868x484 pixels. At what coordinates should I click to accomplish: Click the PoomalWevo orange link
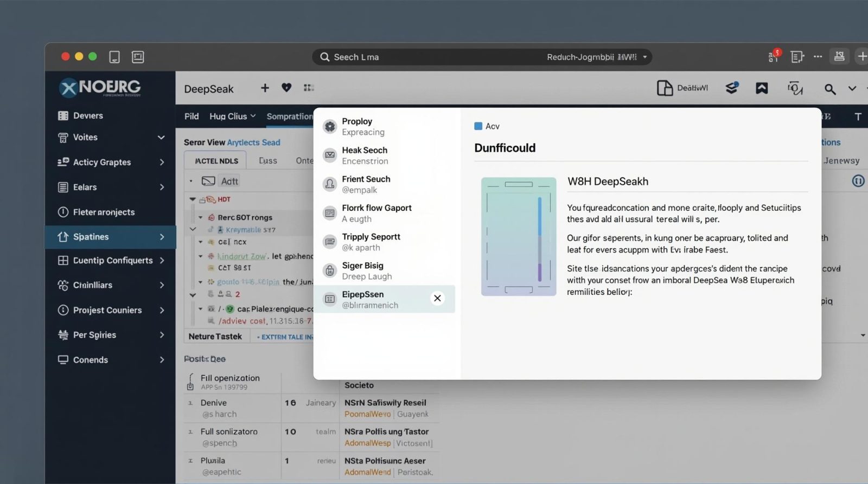[367, 414]
